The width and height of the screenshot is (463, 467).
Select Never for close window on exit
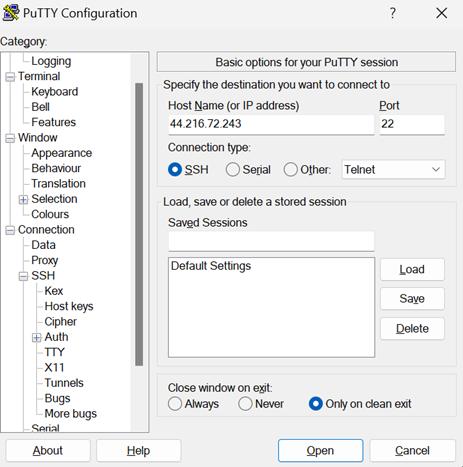245,404
